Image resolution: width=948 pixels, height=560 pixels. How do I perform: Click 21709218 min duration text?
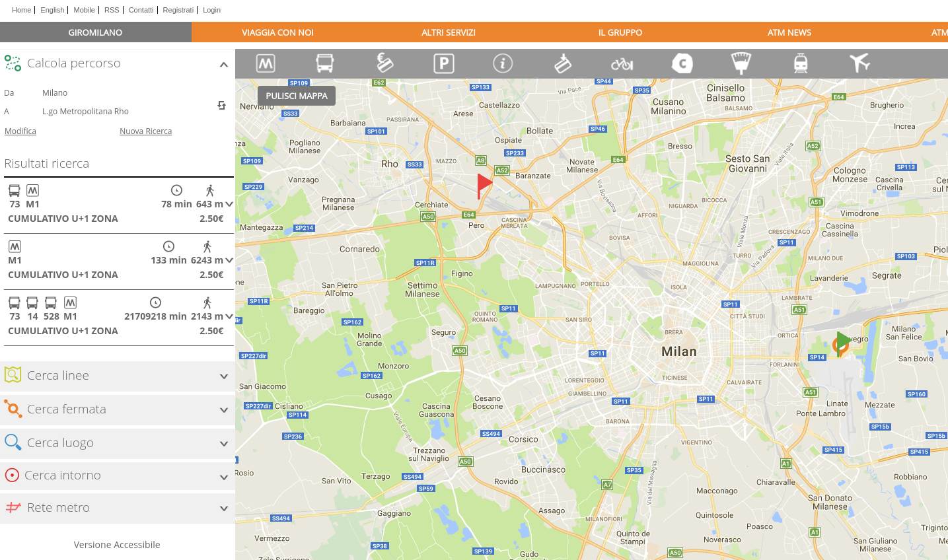tap(155, 316)
